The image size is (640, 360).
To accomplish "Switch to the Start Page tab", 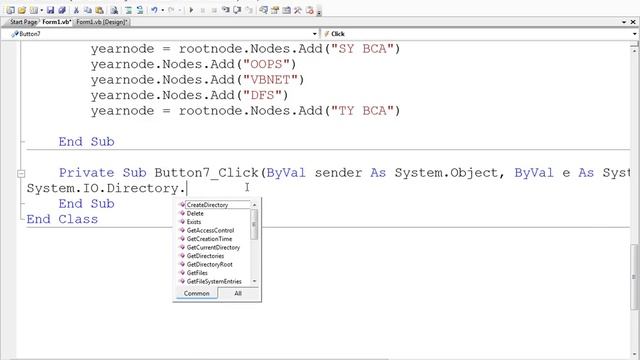I will [23, 22].
